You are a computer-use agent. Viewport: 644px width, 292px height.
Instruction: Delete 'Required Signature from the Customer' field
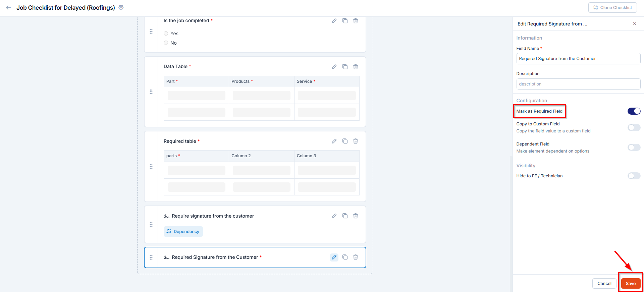pos(356,257)
